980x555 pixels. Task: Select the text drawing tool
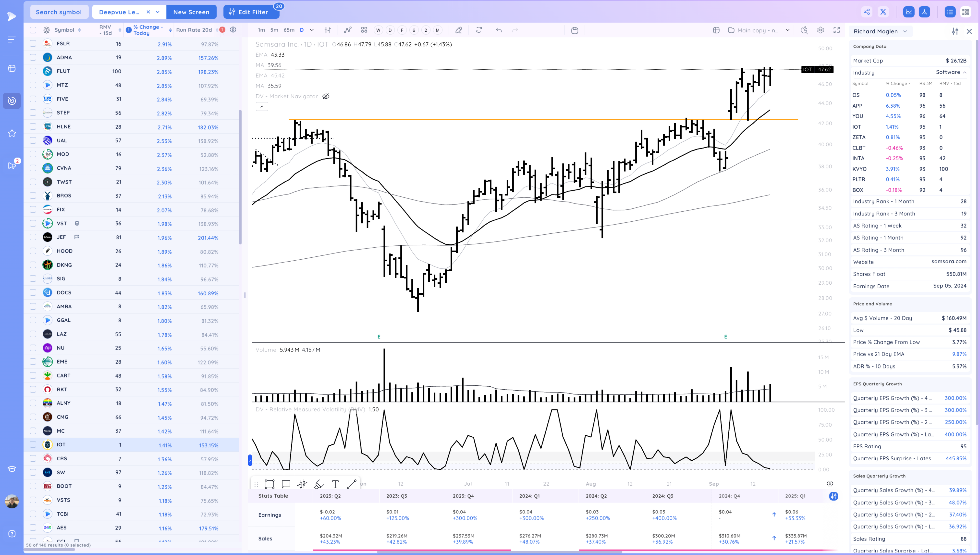335,484
